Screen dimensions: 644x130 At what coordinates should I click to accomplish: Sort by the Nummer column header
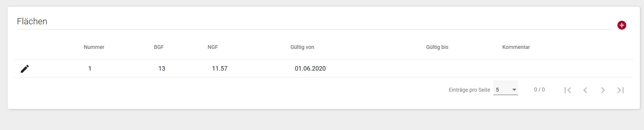click(x=94, y=47)
